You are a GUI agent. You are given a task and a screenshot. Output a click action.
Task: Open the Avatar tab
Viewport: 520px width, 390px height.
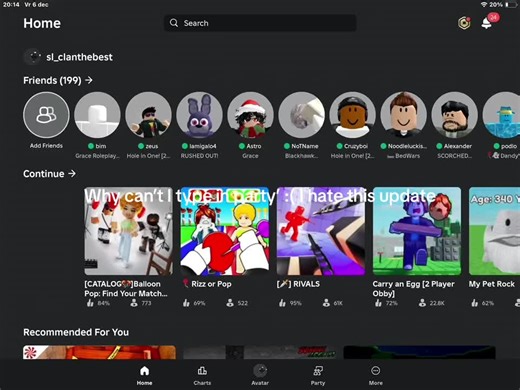(x=260, y=375)
